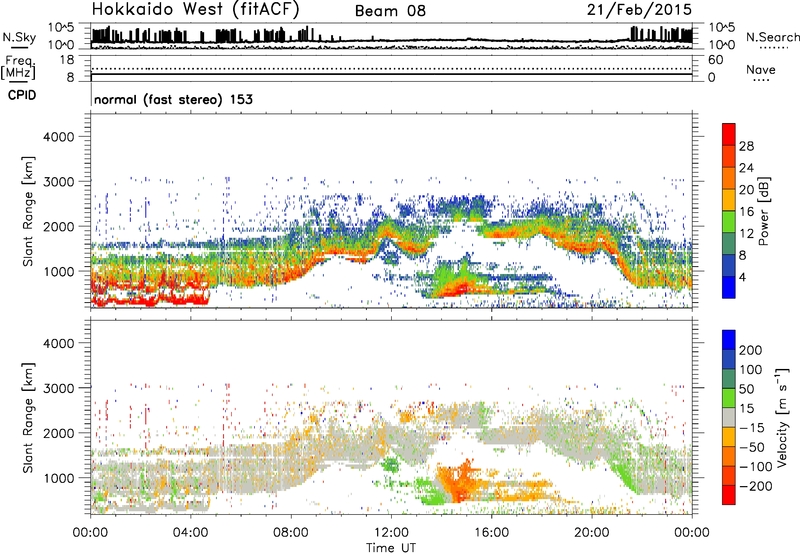Click the 'Freq. [MHz]' axis label
Screen dimensions: 800x554
coord(19,68)
